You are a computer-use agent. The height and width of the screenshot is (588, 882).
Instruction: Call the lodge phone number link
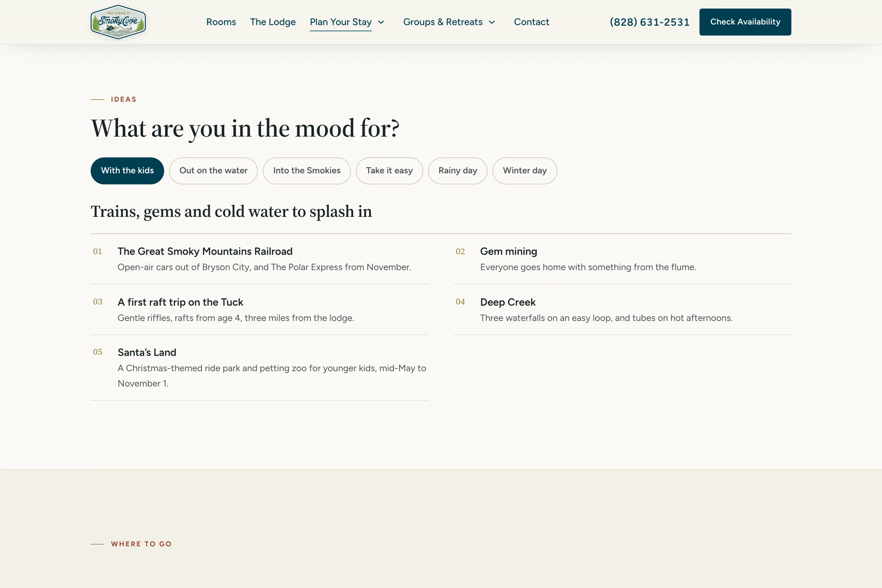[x=649, y=22]
